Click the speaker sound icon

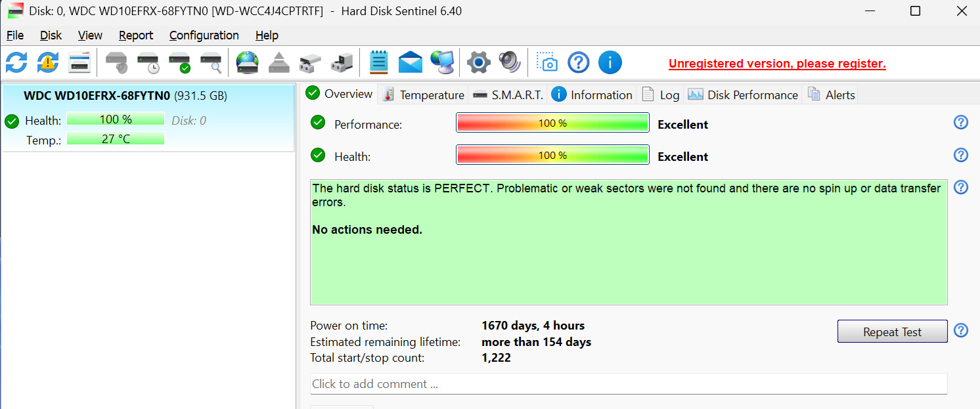[509, 63]
